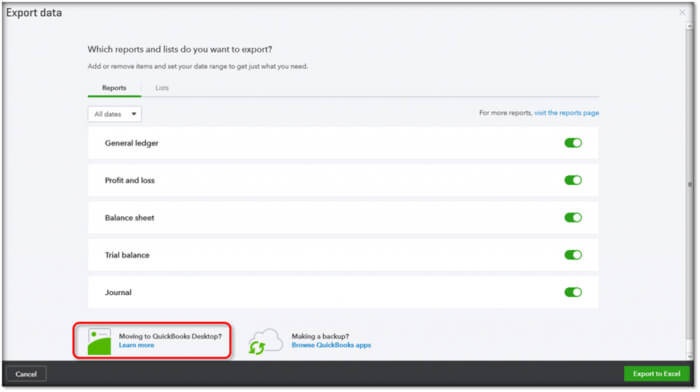Viewport: 700px width, 392px height.
Task: Select the Journal label
Action: [118, 292]
